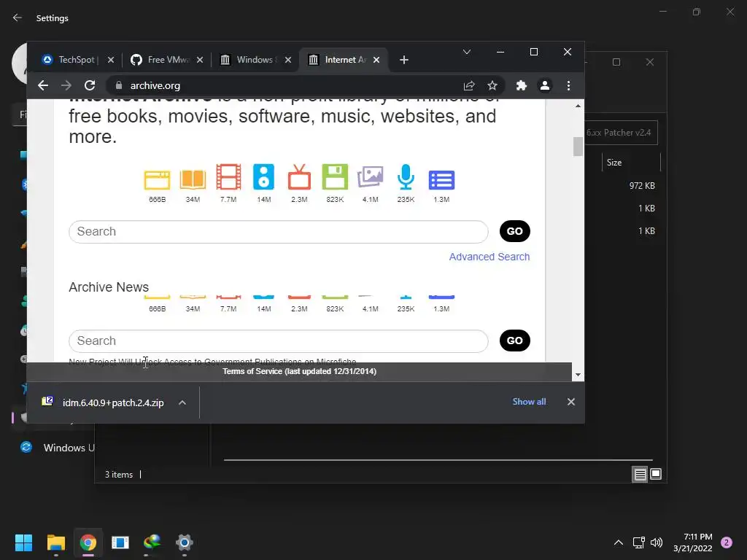Open Chrome profile avatar icon
This screenshot has height=560, width=747.
point(544,86)
